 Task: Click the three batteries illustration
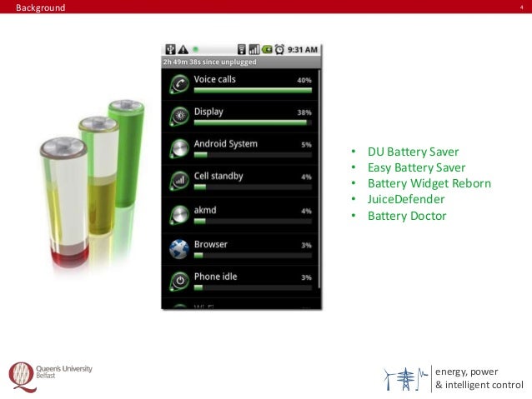pos(92,183)
